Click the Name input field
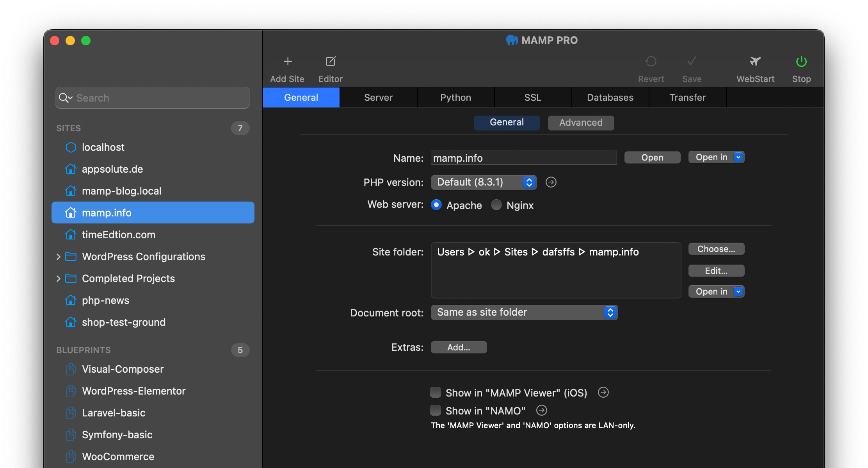The width and height of the screenshot is (868, 468). click(523, 158)
